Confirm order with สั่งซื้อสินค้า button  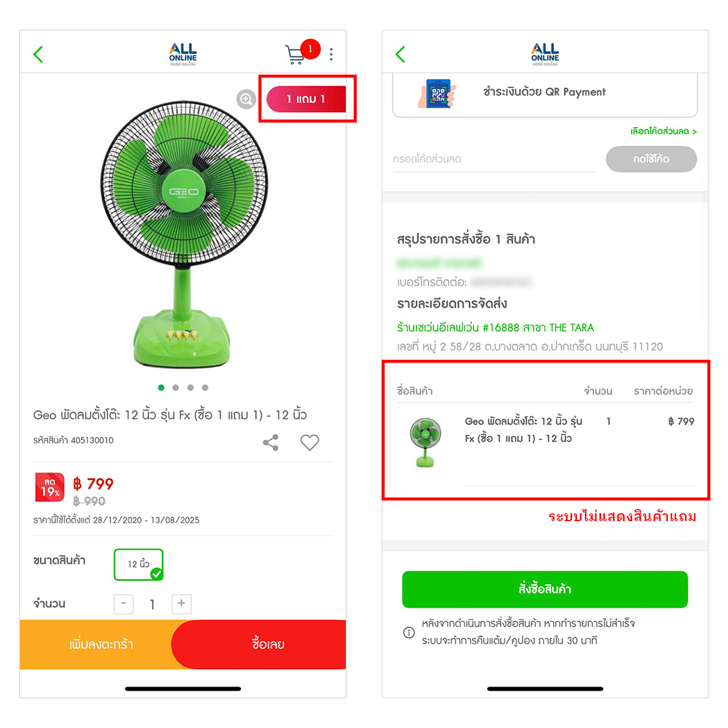pos(545,589)
